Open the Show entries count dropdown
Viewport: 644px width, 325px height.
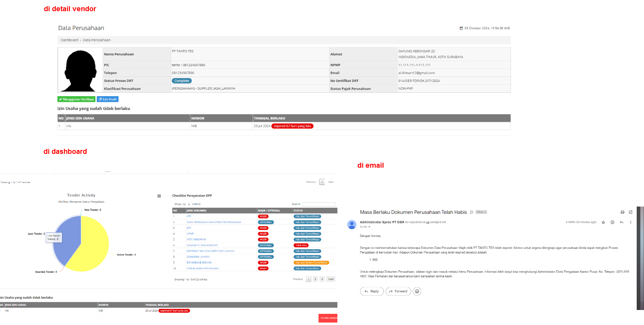[x=186, y=204]
